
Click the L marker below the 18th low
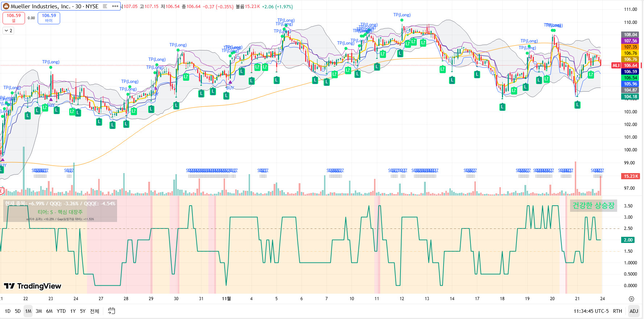[x=502, y=107]
